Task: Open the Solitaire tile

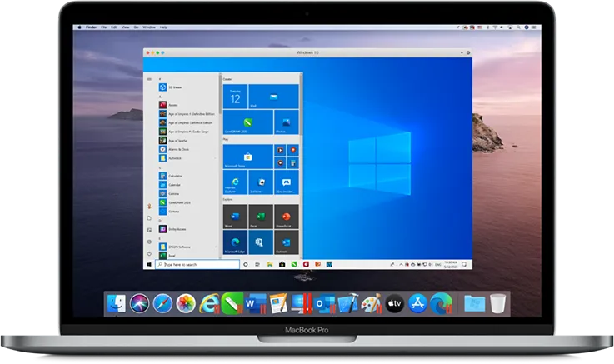Action: coord(261,182)
